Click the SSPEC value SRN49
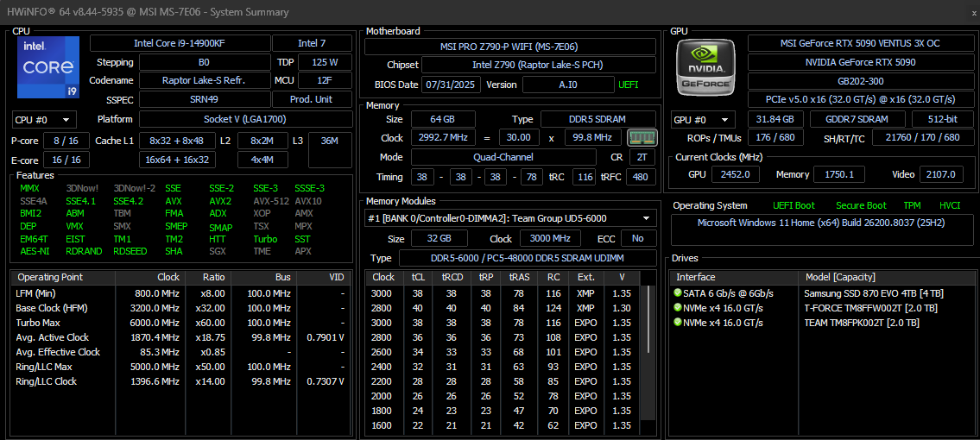Screen dimensions: 980x440 (x=204, y=99)
